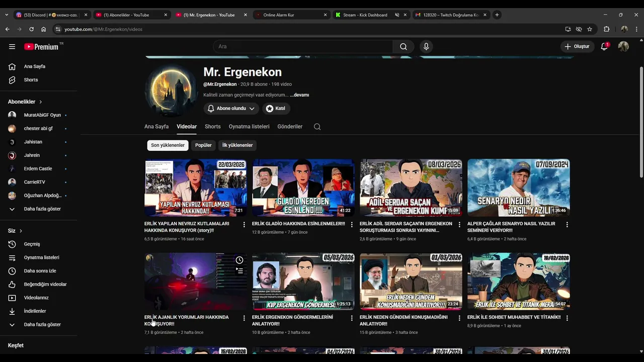Open Erdem Castle subscription channel
Viewport: 644px width, 362px height.
tap(39, 169)
